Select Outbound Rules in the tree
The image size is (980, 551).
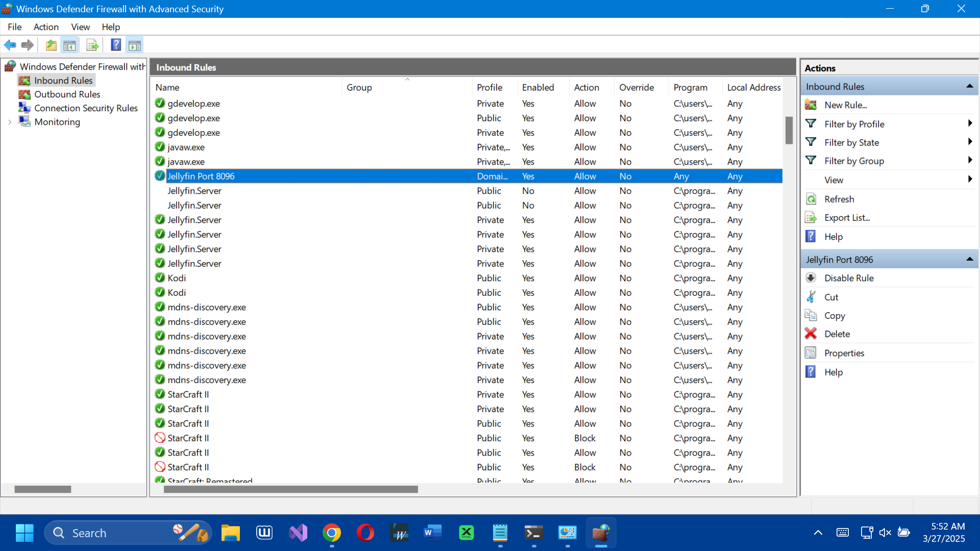click(x=67, y=94)
